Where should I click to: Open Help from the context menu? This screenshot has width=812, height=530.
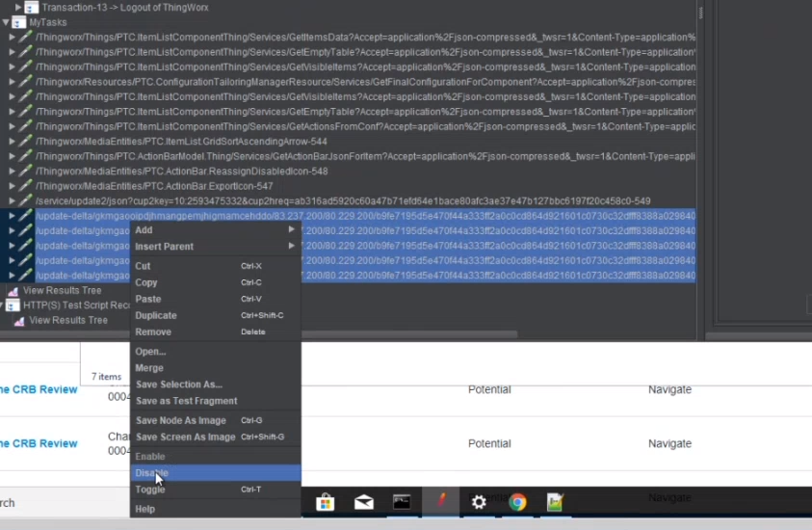pyautogui.click(x=215, y=509)
